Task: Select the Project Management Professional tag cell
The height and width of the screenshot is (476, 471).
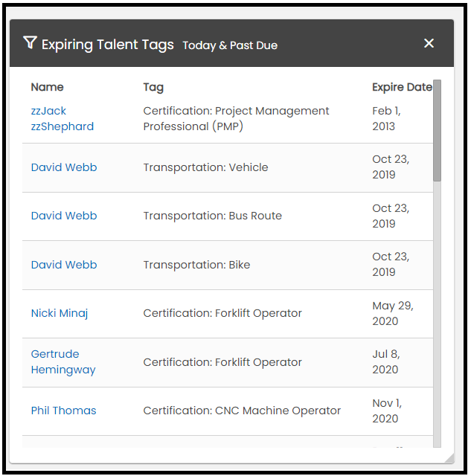Action: pos(236,119)
